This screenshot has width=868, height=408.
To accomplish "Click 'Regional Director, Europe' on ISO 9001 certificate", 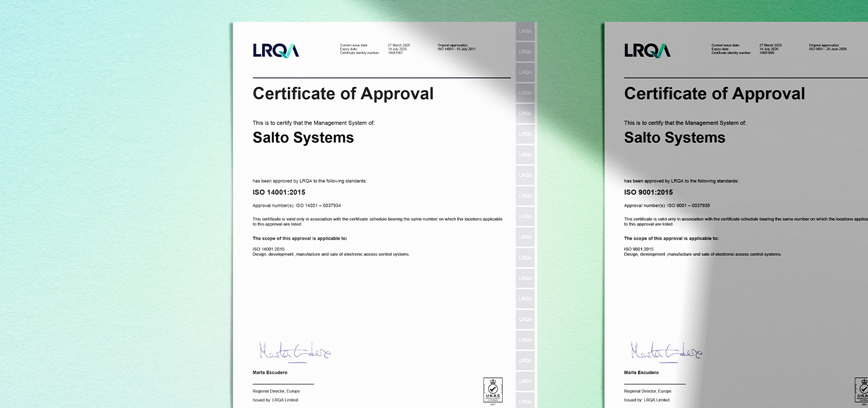I will tap(648, 391).
